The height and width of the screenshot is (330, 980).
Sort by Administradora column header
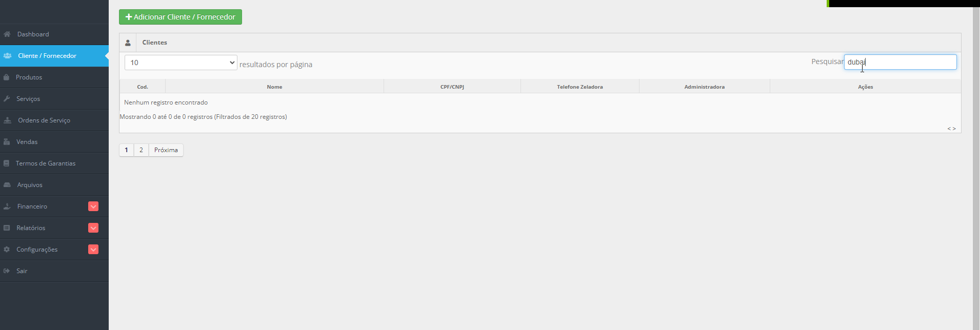pyautogui.click(x=705, y=87)
